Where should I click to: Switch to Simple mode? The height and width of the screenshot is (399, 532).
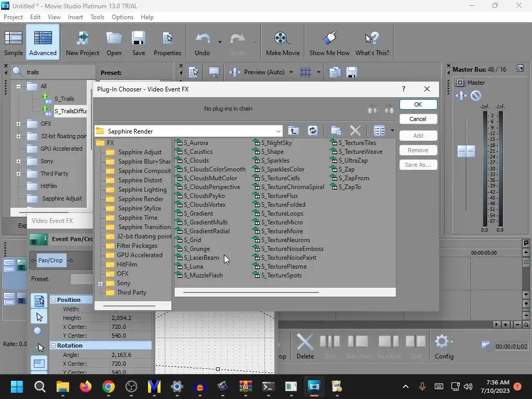[14, 43]
